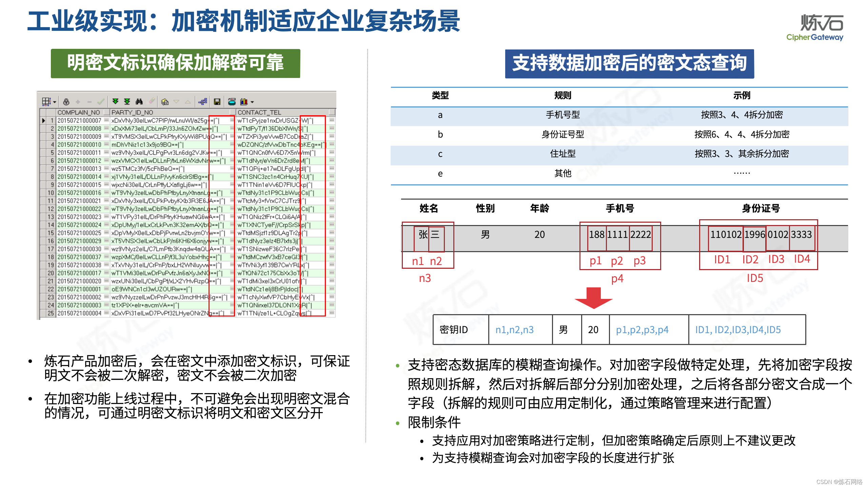Click the save floppy disk icon
This screenshot has width=868, height=488.
point(217,102)
